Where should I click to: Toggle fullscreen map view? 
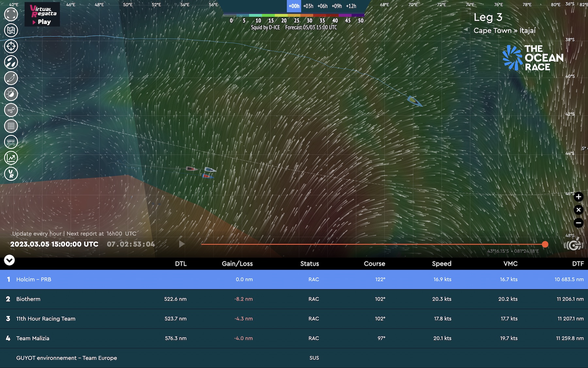coord(11,14)
